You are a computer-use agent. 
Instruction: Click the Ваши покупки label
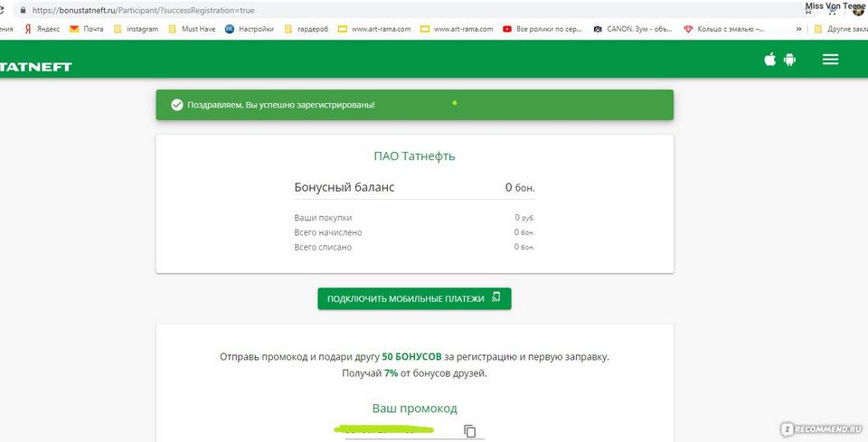click(x=323, y=218)
